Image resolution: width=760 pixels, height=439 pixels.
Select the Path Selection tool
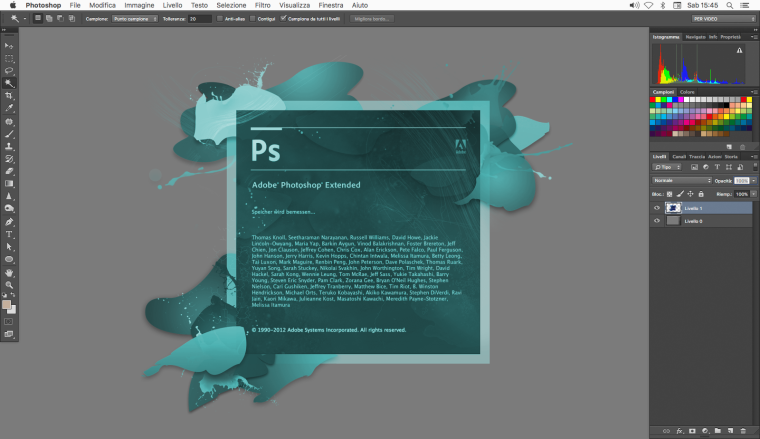coord(9,247)
